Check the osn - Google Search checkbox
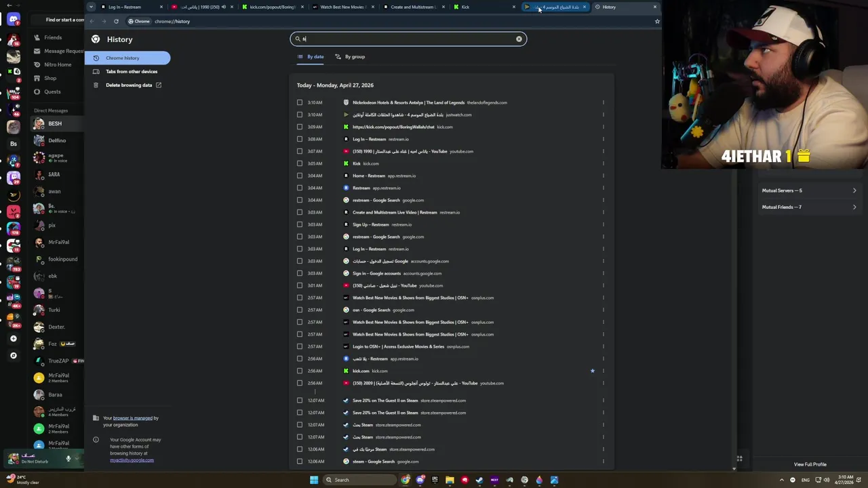The height and width of the screenshot is (488, 868). coord(300,310)
